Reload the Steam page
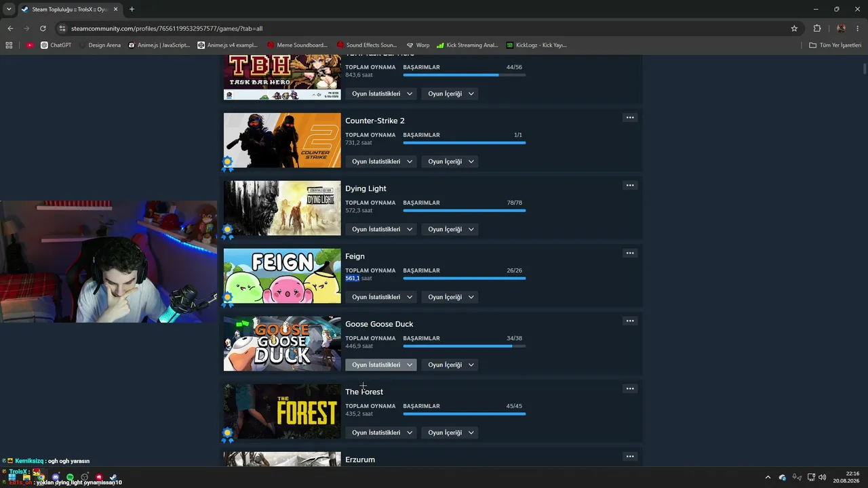The image size is (868, 488). point(43,28)
